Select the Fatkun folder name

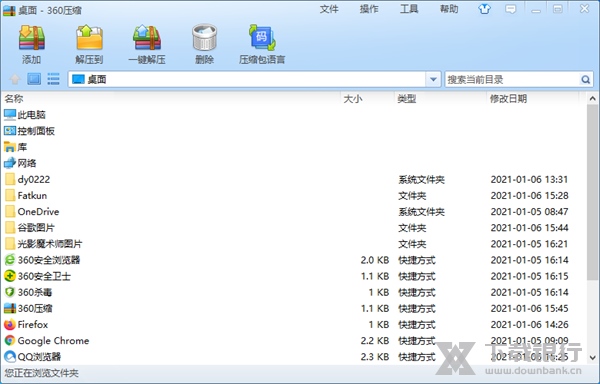point(32,195)
